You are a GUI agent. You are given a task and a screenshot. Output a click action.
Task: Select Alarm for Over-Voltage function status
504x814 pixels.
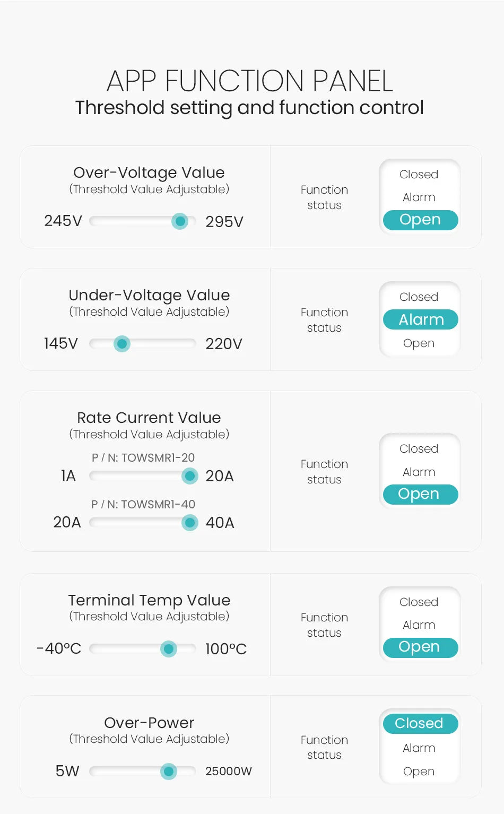click(419, 197)
